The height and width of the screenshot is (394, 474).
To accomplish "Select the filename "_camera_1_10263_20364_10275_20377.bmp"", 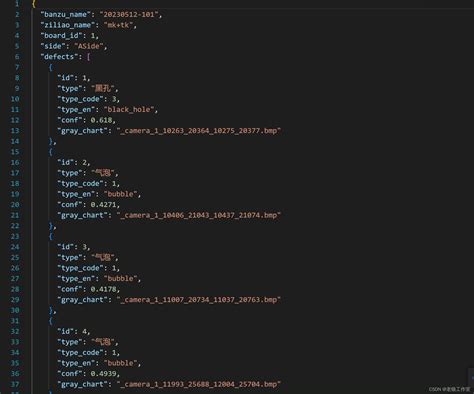I will (199, 131).
